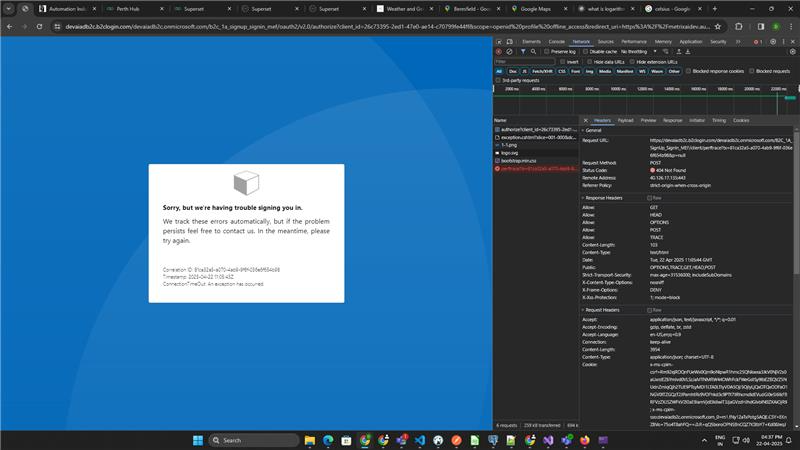Close the request details pane (X)

tap(586, 120)
